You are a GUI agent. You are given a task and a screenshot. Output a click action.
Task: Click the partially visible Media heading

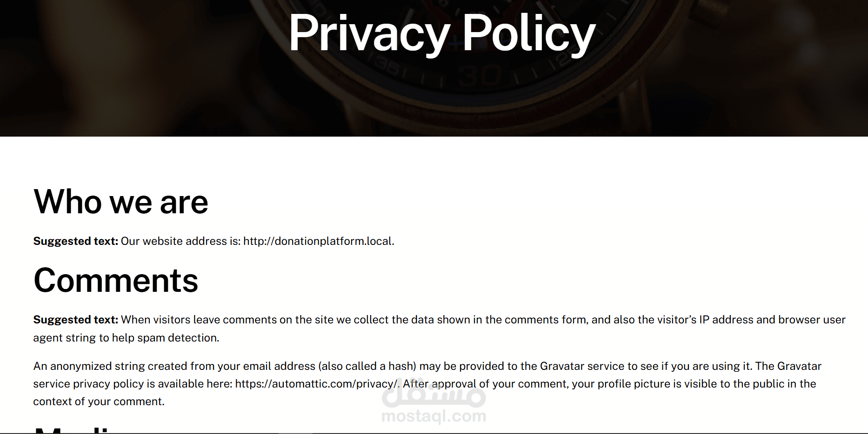pyautogui.click(x=74, y=429)
